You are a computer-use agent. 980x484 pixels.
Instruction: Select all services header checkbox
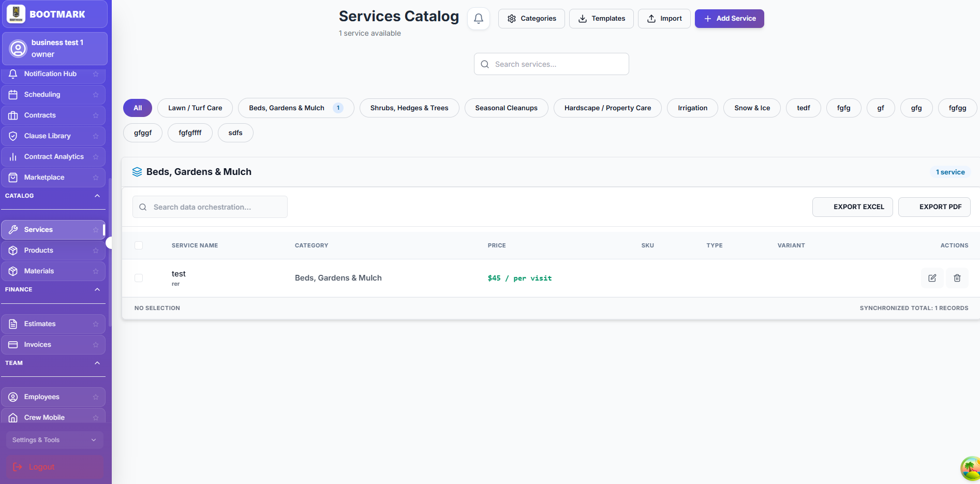[139, 245]
